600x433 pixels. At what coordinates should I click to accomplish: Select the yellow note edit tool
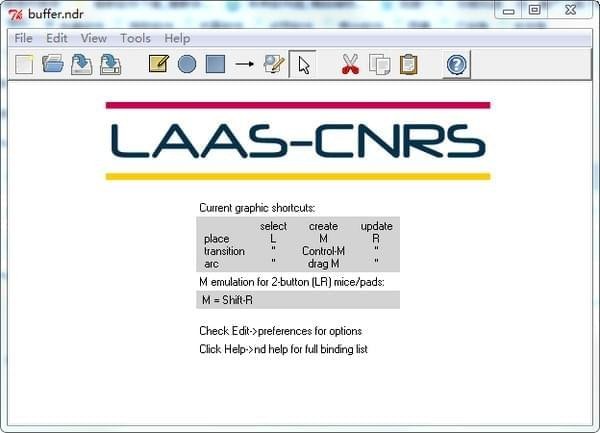[x=159, y=63]
